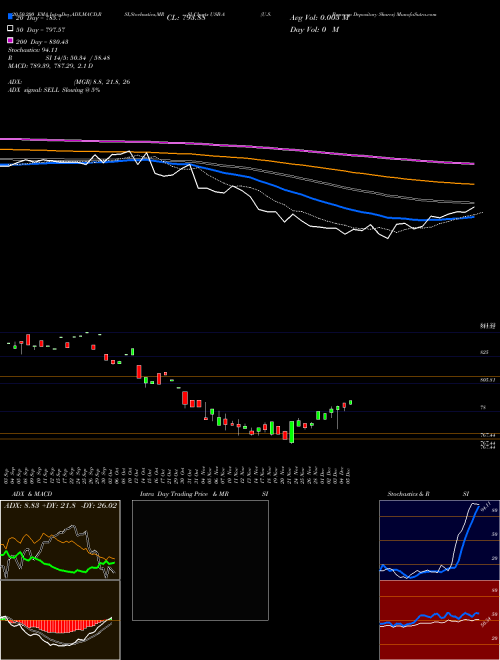
Task: Click the Stochastics 94.11 readout
Action: click(33, 50)
